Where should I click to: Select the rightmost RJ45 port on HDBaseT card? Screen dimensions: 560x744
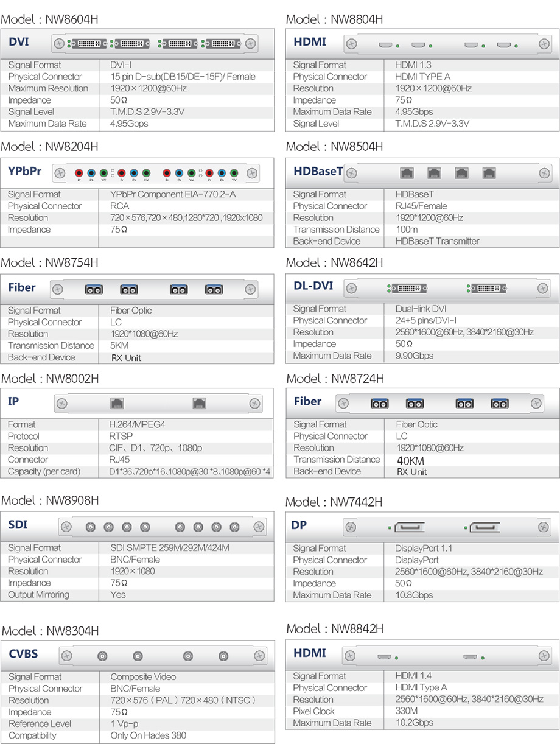click(x=489, y=173)
